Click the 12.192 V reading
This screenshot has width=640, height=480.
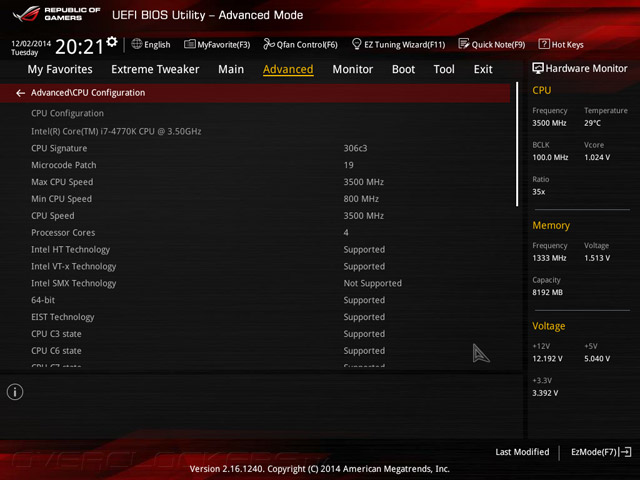tap(547, 358)
